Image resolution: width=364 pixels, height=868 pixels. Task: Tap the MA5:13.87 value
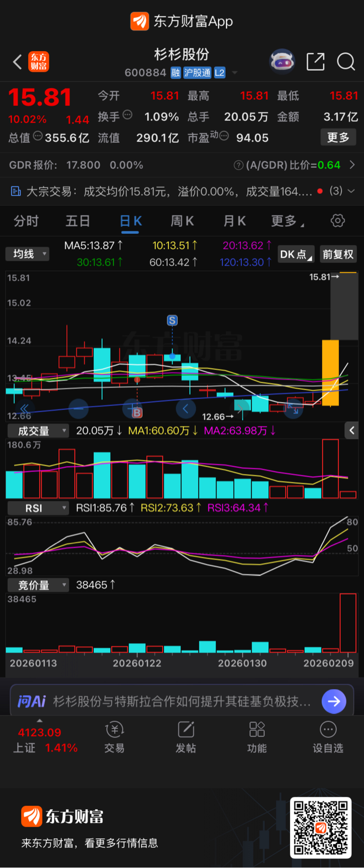(93, 246)
